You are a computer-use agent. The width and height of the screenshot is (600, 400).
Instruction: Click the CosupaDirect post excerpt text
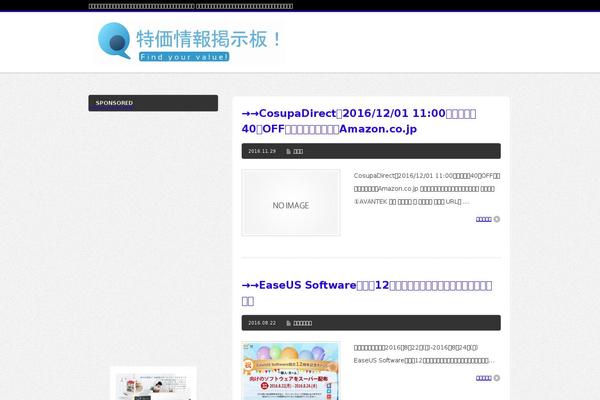tap(427, 188)
